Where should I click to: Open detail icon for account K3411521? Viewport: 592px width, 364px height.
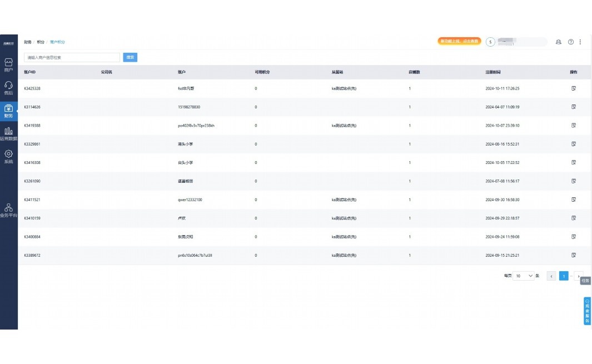click(x=573, y=200)
